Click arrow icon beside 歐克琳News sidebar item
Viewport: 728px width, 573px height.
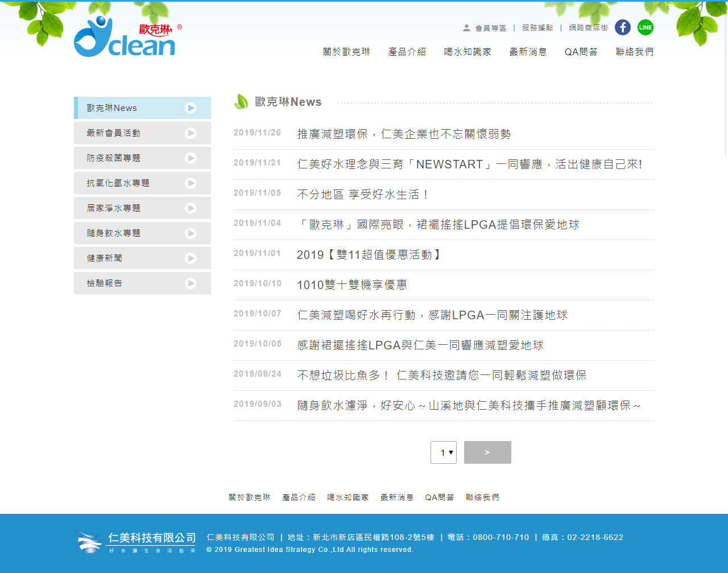click(191, 108)
